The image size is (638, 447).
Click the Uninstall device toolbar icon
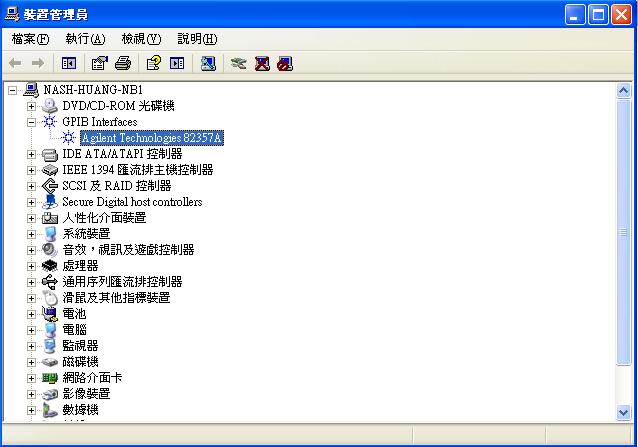click(262, 63)
